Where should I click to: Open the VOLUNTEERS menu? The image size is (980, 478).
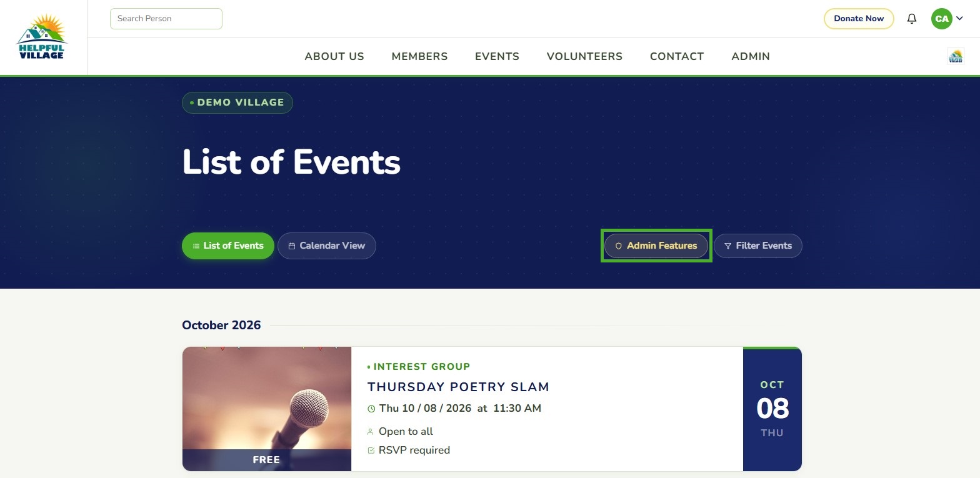pos(584,56)
